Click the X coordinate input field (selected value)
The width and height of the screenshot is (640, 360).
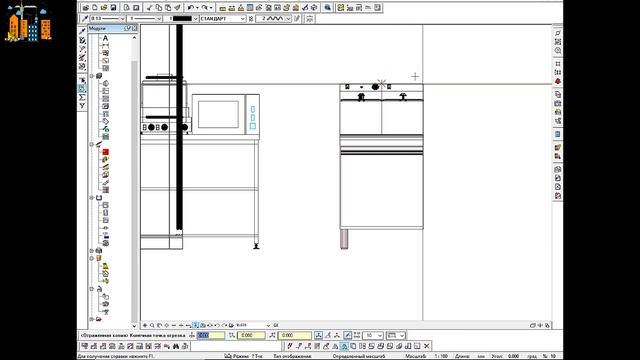pyautogui.click(x=210, y=335)
